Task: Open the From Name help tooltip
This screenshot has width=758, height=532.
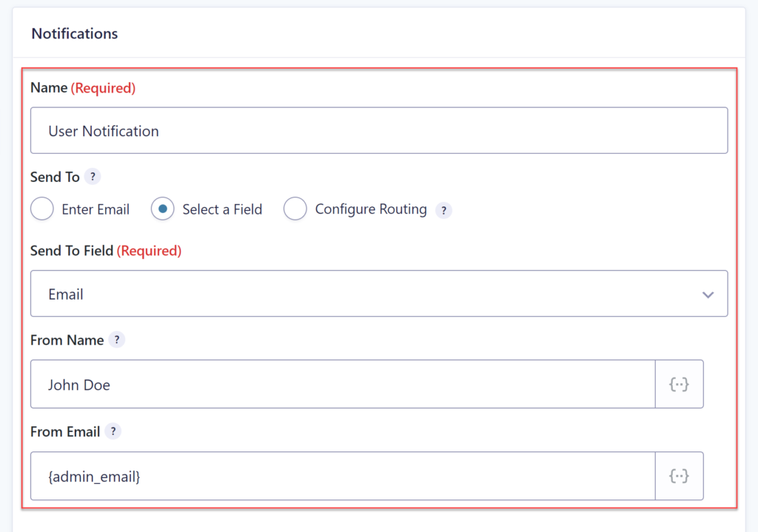Action: point(116,340)
